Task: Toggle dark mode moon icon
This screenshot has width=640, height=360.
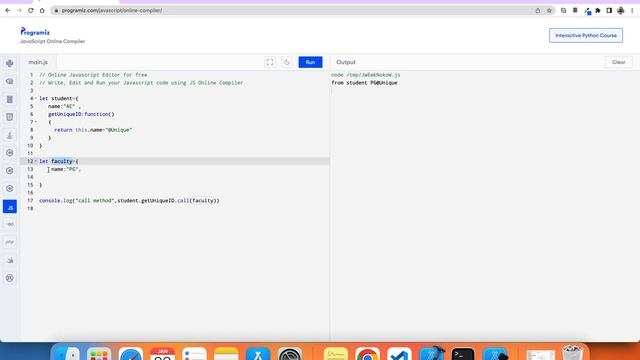Action: (287, 62)
